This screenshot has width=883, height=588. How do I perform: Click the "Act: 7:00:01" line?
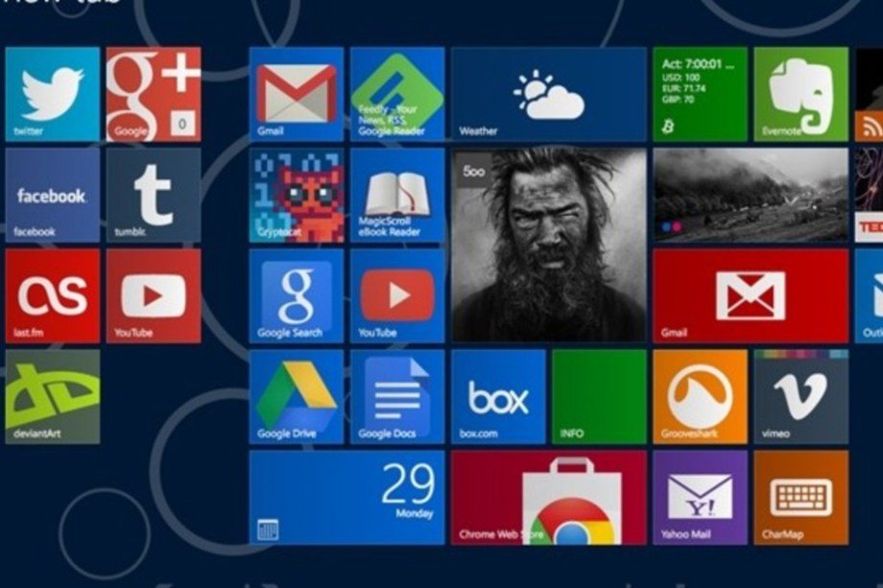pos(699,64)
